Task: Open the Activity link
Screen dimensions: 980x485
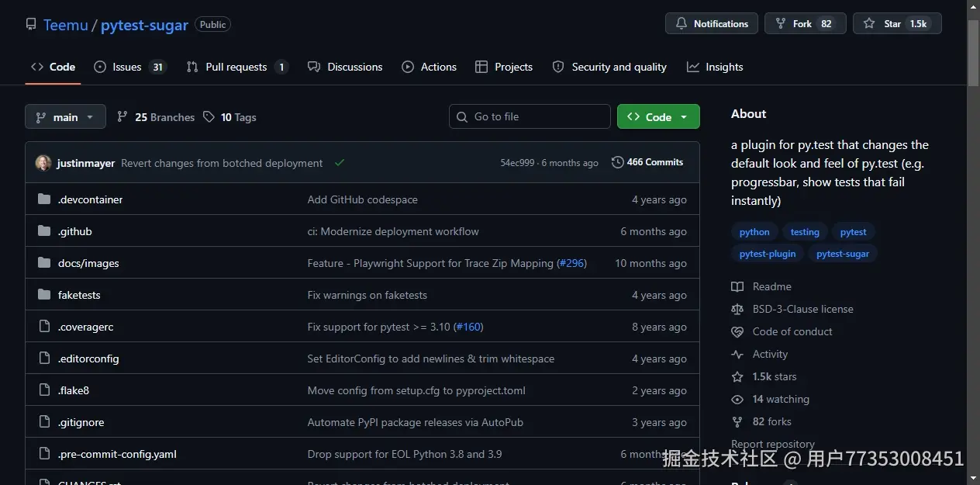Action: [760, 354]
